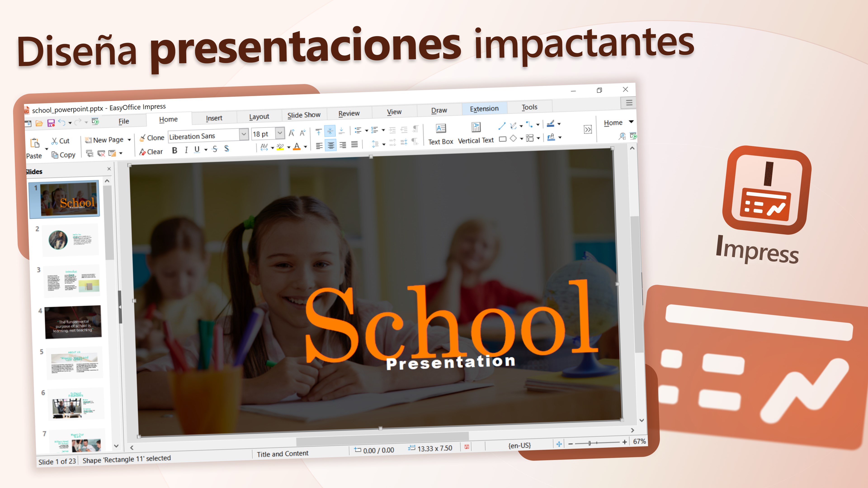Click the Delete slide icon
The height and width of the screenshot is (488, 868).
point(101,154)
